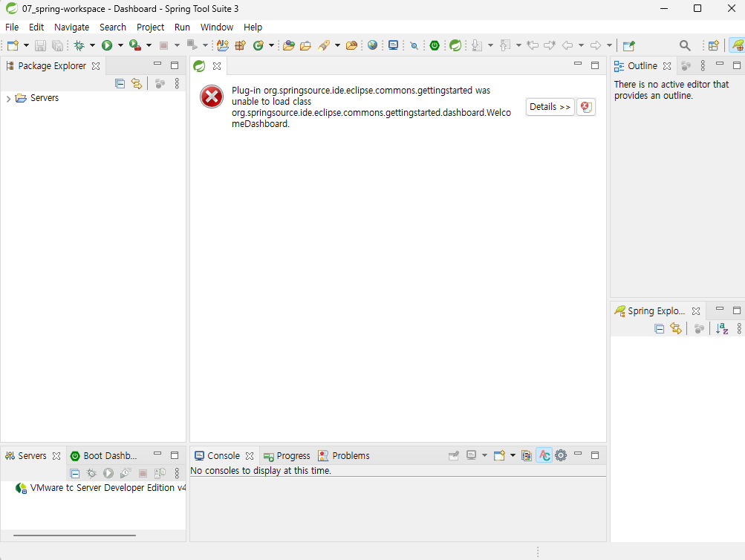Click Last Edit Location icon
This screenshot has width=745, height=560.
[533, 45]
